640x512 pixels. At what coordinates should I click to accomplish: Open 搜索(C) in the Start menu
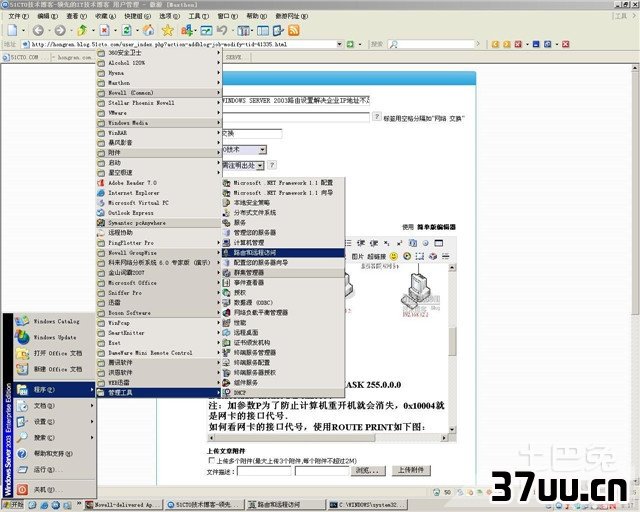pyautogui.click(x=54, y=438)
